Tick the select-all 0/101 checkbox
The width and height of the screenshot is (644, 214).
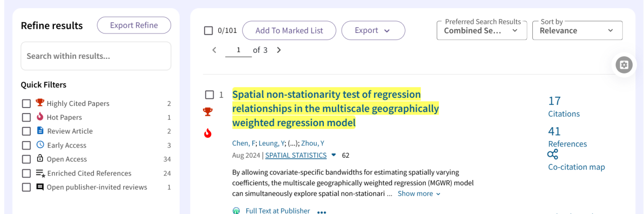click(209, 30)
